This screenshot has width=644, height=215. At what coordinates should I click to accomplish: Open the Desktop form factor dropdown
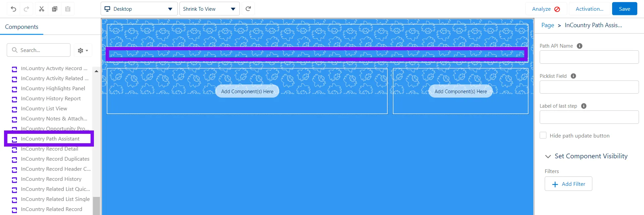[139, 9]
